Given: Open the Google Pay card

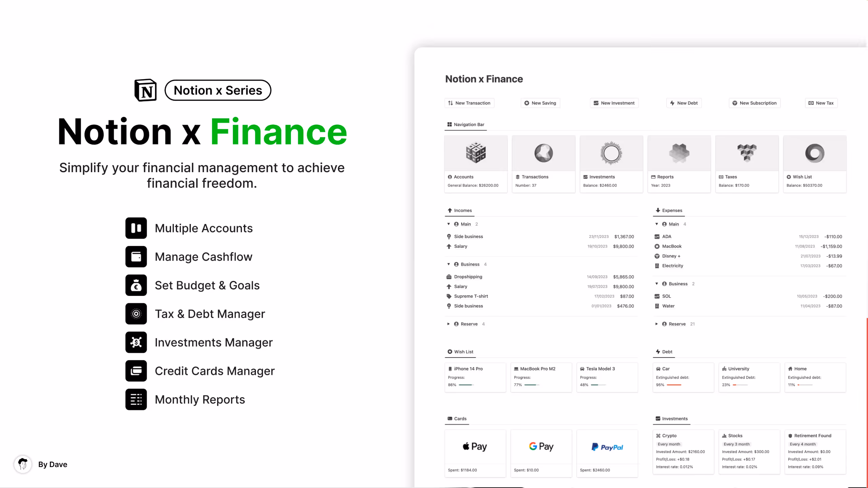Looking at the screenshot, I should [x=541, y=453].
